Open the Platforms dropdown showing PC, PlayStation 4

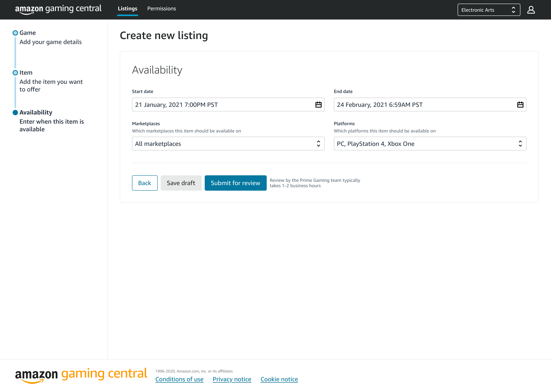coord(430,144)
